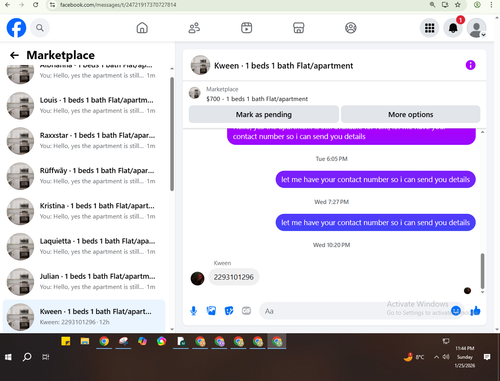Open the emoji picker in message box
Viewport: 500px width, 381px height.
click(x=456, y=311)
